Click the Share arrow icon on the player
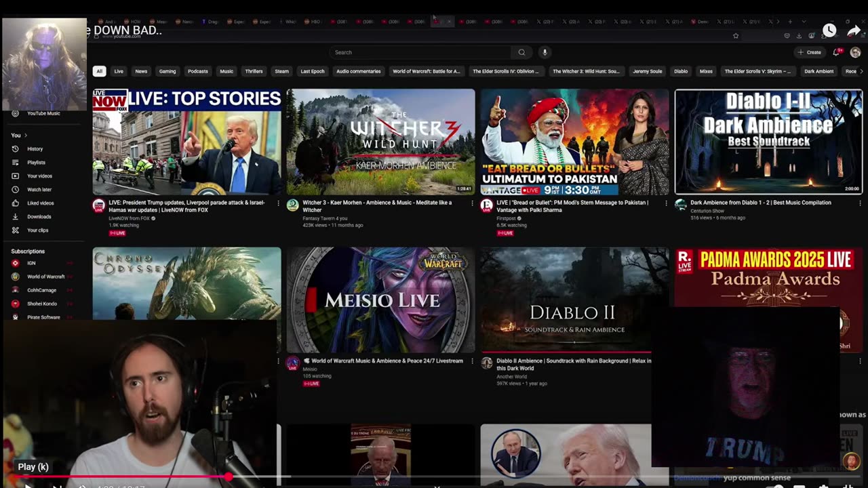Viewport: 868px width, 488px height. click(854, 30)
